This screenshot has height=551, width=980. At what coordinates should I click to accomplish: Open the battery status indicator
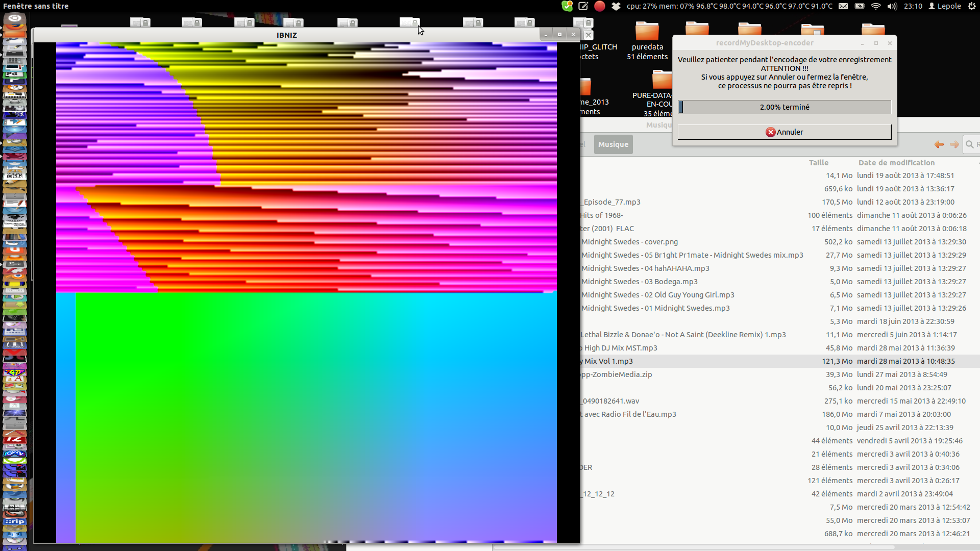(860, 6)
